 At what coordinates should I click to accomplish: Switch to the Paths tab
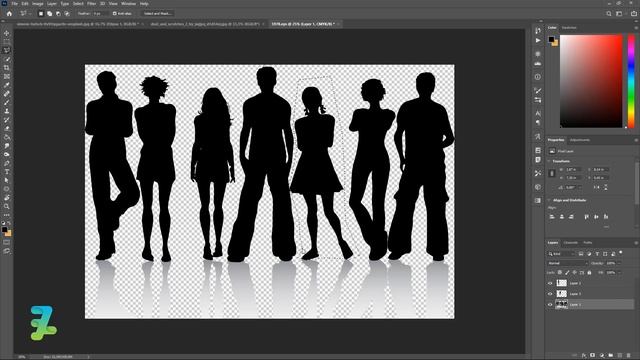(588, 243)
